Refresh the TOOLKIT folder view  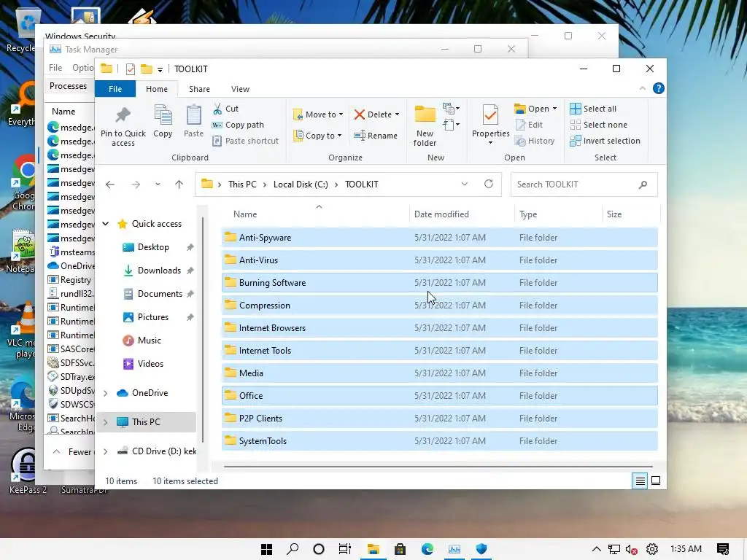pos(489,184)
